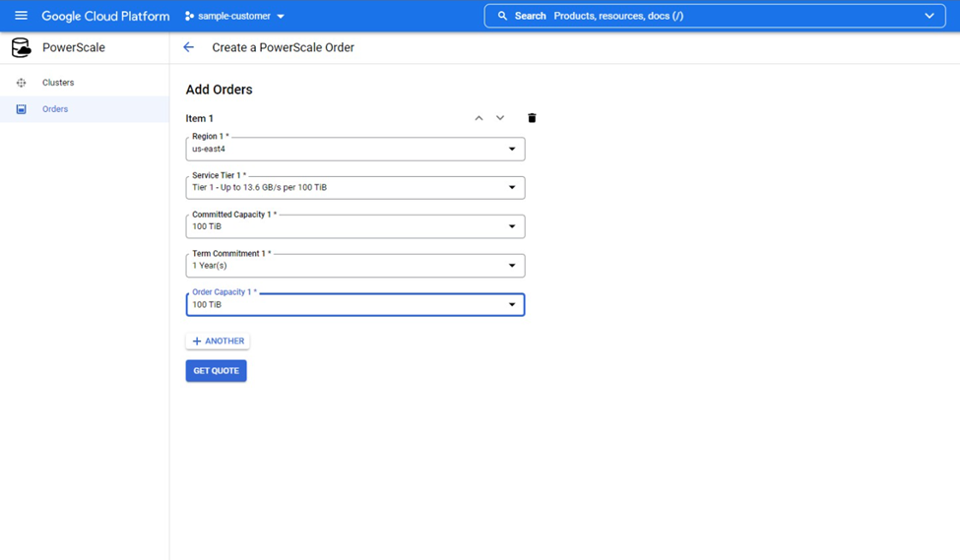
Task: Click the project icon beside sample-customer
Action: 189,17
